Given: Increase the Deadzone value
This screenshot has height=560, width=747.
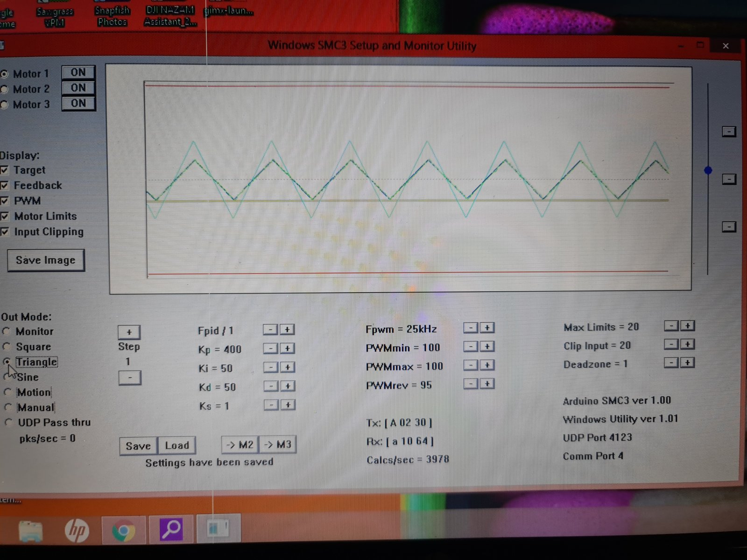Looking at the screenshot, I should (688, 363).
